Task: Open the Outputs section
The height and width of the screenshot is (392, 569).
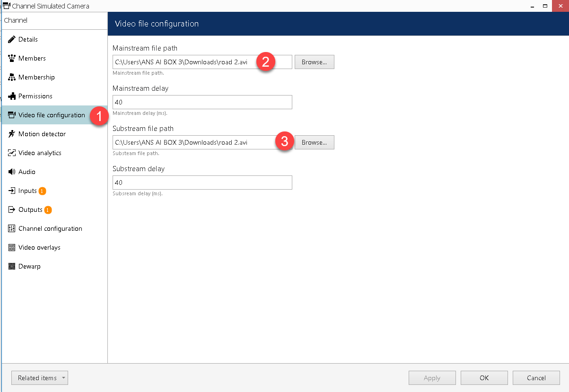Action: [x=30, y=209]
